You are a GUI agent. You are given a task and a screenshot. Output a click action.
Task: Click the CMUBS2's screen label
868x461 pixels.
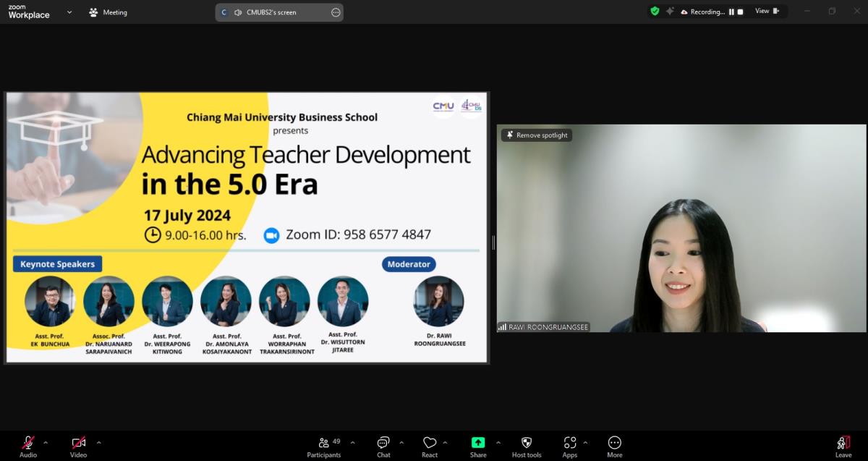[x=271, y=12]
